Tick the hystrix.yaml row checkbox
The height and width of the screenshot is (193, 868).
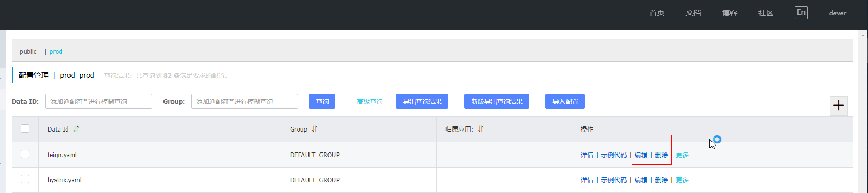pos(25,179)
